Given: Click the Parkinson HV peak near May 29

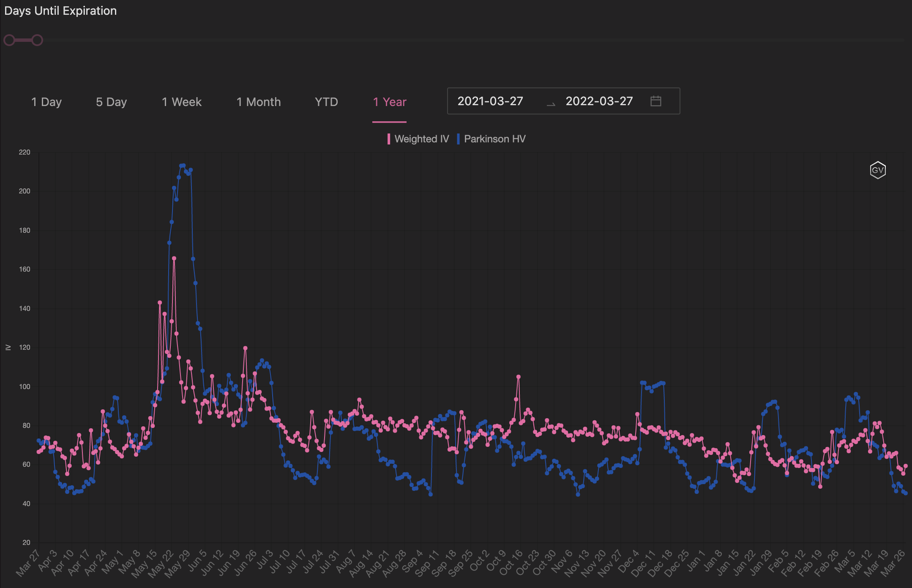Looking at the screenshot, I should pos(183,166).
